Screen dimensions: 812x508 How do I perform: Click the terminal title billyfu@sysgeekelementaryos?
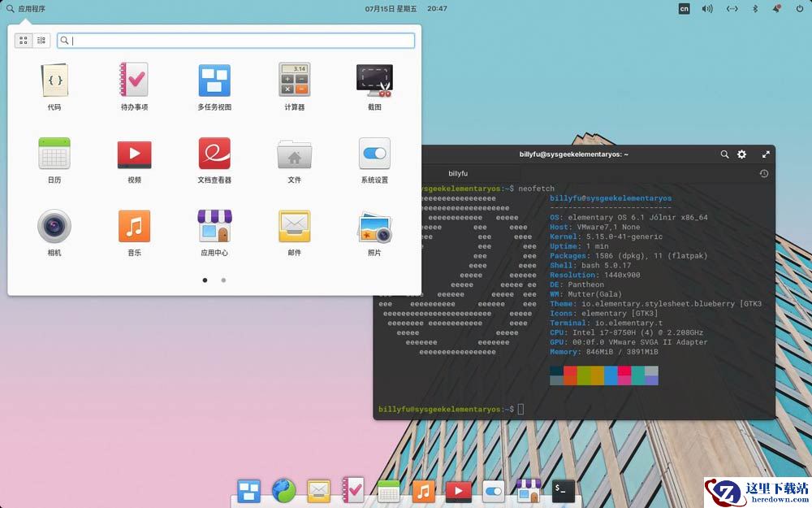(x=573, y=154)
